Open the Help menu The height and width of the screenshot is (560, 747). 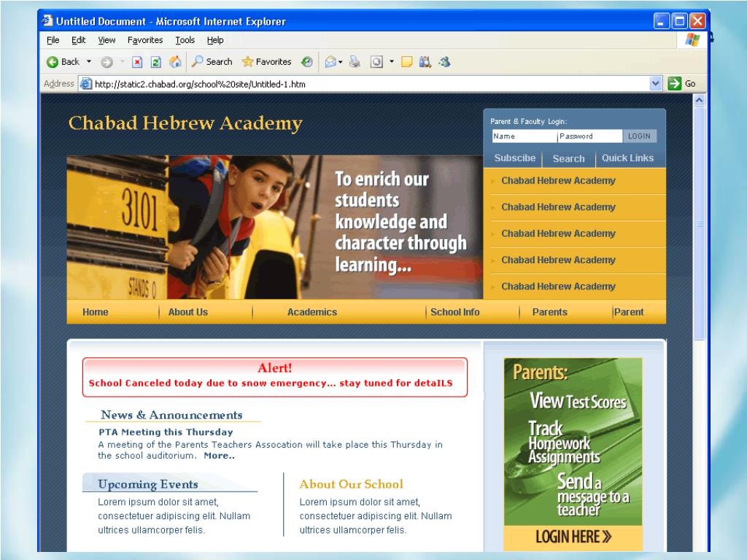[215, 41]
